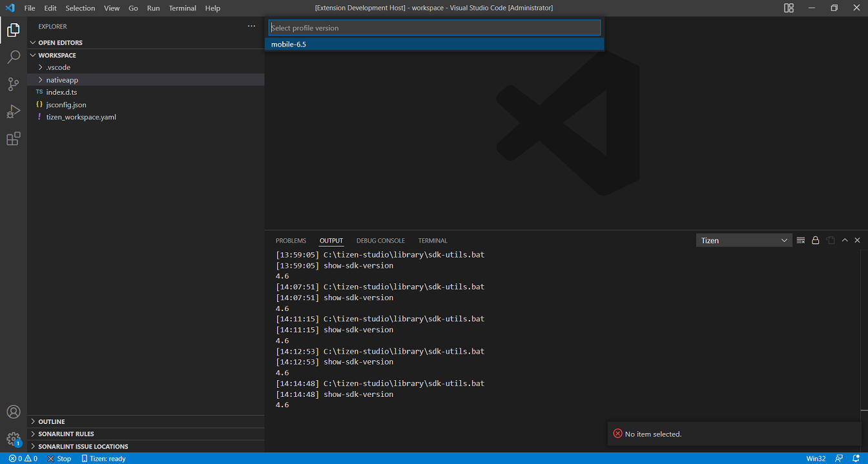Screen dimensions: 868x464
Task: Open the Extensions view
Action: pos(14,139)
